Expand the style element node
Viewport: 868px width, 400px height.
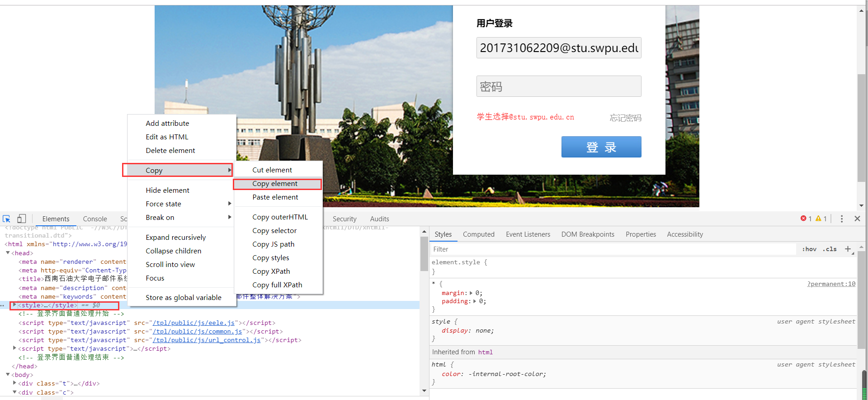(14, 305)
